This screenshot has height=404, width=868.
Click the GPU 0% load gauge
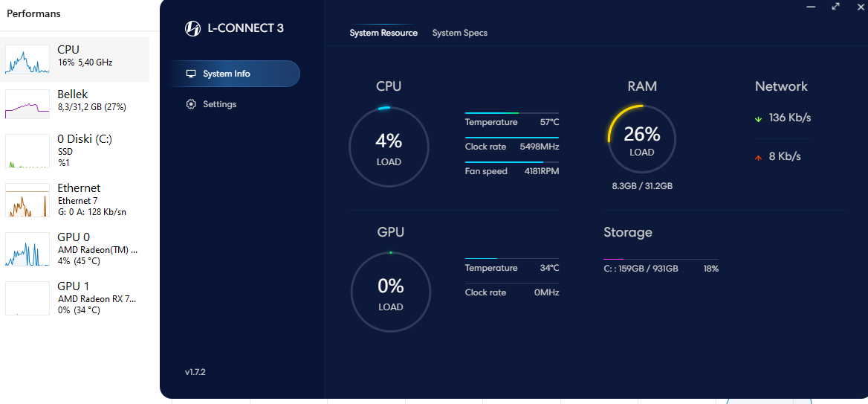point(391,292)
